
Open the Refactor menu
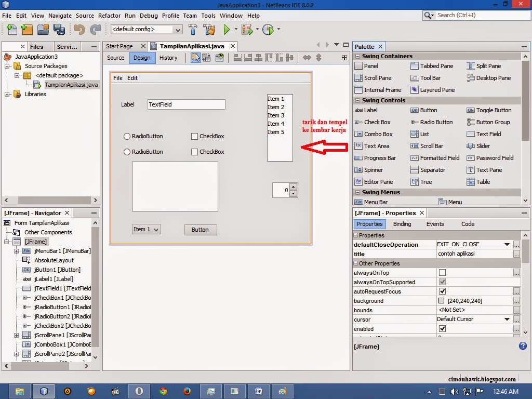coord(109,16)
